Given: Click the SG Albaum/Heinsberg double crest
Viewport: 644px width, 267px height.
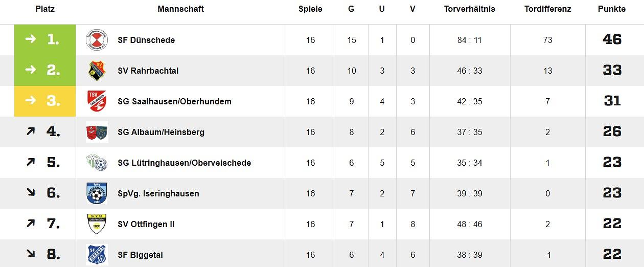Looking at the screenshot, I should point(97,132).
